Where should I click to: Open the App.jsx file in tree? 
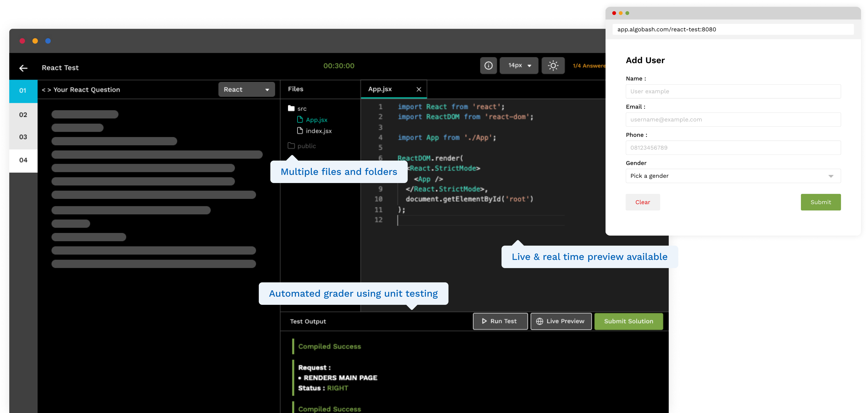click(x=316, y=120)
